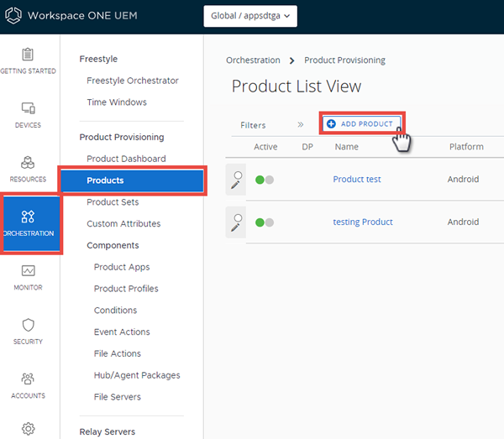
Task: Click Android platform cell for testing Product
Action: coord(463,222)
